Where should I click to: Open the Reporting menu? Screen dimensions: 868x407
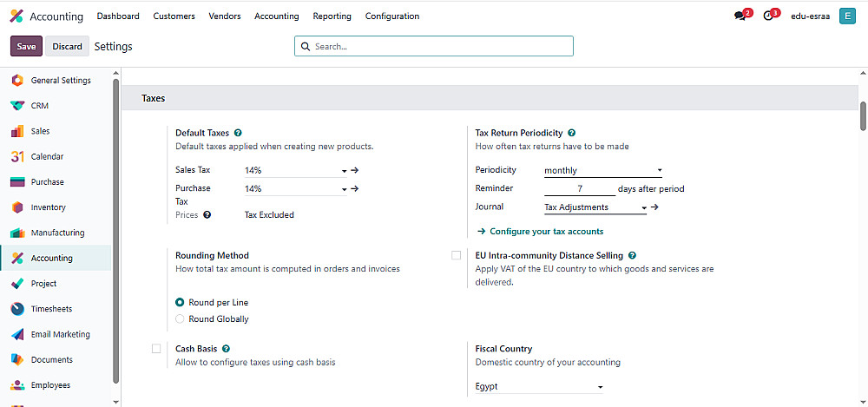coord(332,16)
